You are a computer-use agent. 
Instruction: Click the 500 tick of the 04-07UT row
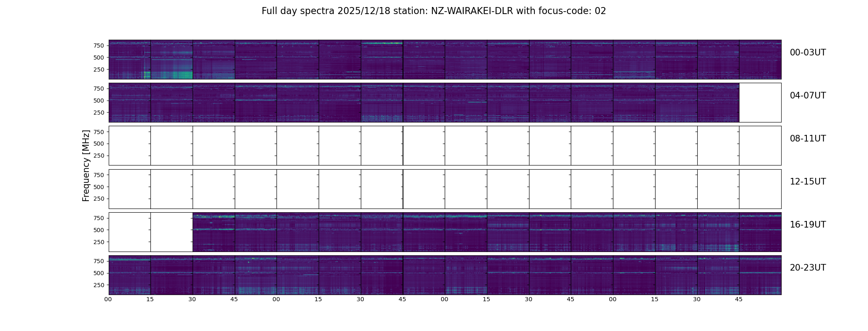click(x=99, y=101)
